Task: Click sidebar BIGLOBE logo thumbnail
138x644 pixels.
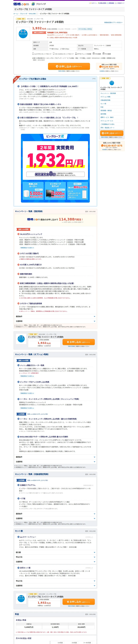Action: [x=112, y=83]
